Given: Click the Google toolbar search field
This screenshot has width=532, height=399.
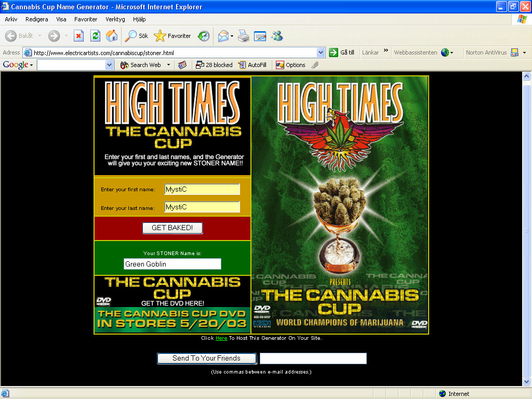Looking at the screenshot, I should pos(71,65).
